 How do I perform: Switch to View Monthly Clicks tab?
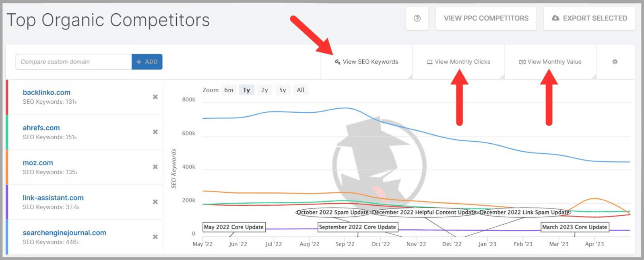click(x=458, y=62)
